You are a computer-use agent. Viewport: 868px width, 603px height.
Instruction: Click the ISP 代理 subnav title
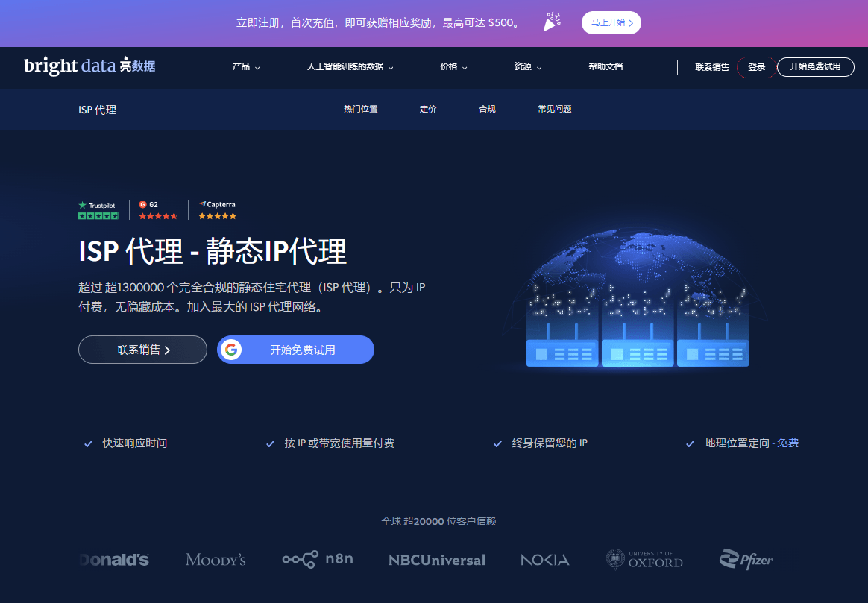coord(98,110)
